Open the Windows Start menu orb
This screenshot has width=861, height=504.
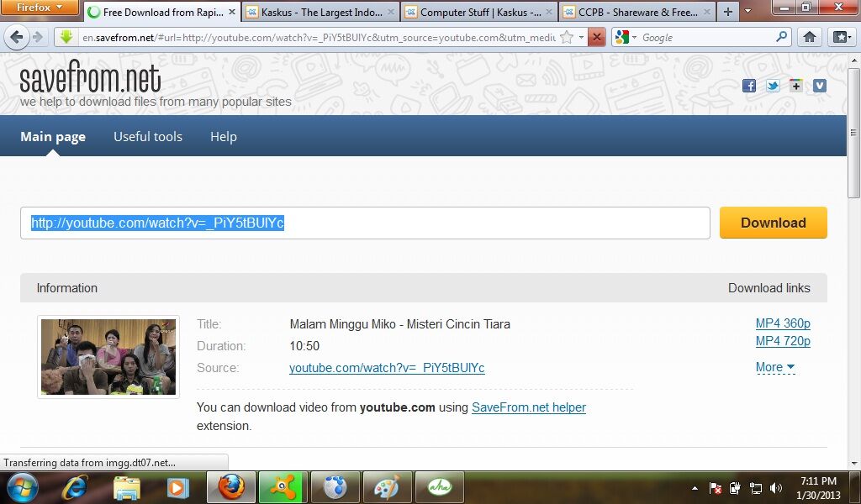click(x=22, y=487)
